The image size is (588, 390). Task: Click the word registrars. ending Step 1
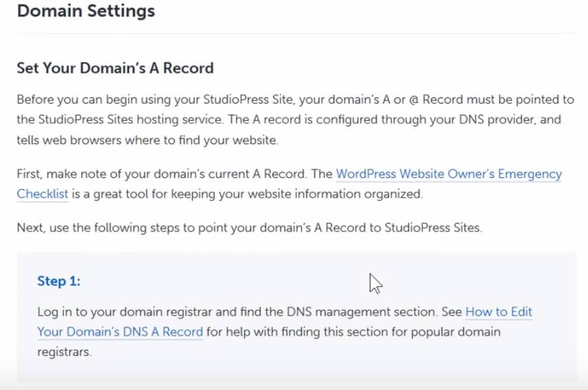point(64,352)
